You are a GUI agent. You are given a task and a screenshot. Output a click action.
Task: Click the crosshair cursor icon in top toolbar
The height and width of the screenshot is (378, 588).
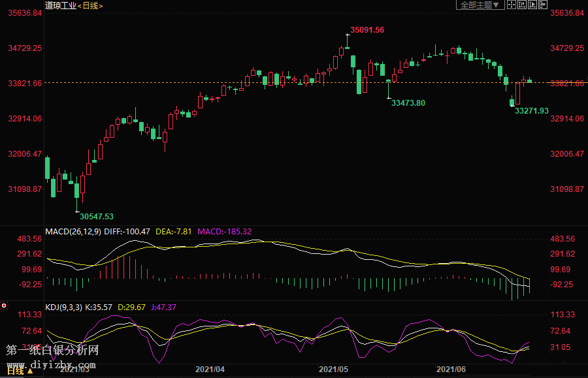coord(512,5)
